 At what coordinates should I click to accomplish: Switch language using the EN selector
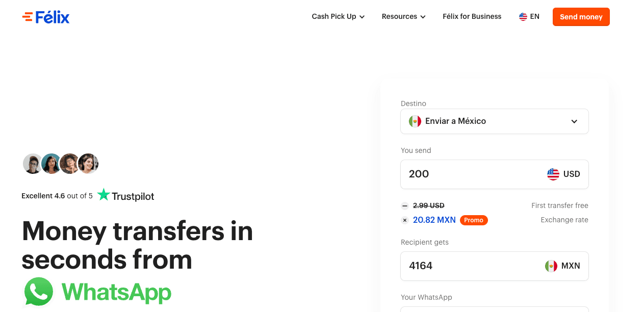[x=534, y=17]
